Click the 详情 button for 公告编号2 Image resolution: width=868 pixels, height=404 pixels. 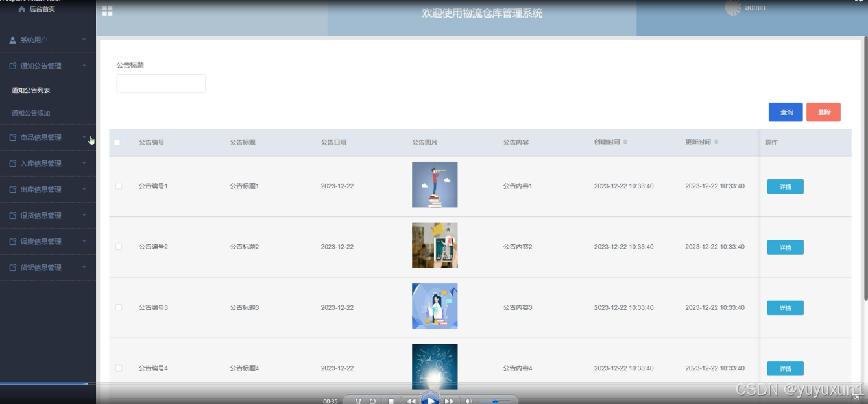(x=785, y=247)
